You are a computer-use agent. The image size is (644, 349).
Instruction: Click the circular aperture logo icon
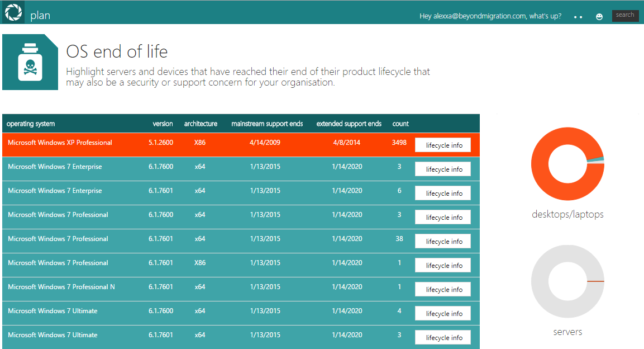tap(13, 12)
